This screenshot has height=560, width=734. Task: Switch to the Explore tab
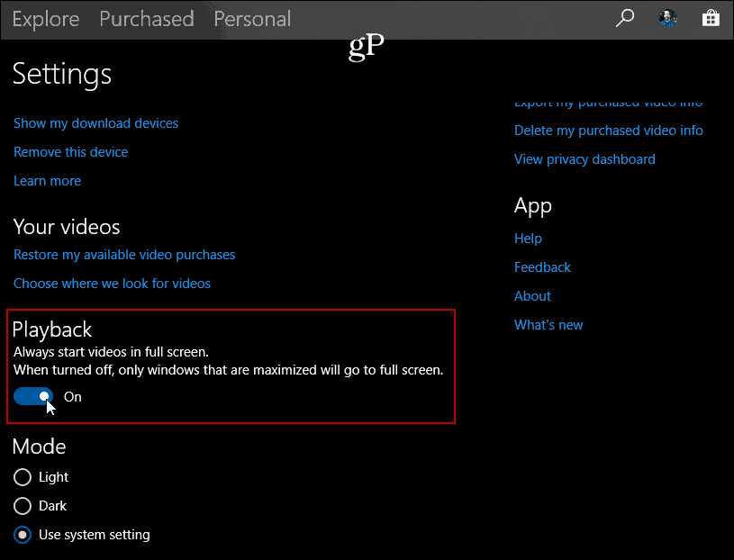(x=45, y=19)
